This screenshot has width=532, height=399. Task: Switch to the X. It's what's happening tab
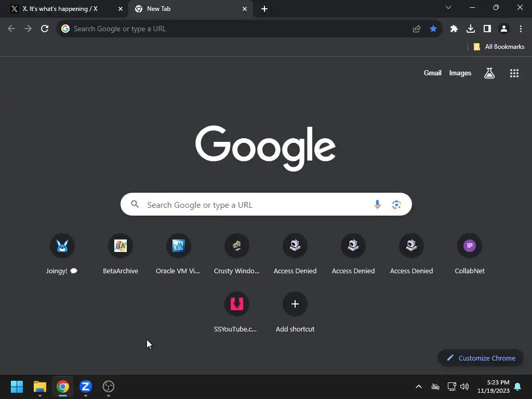pyautogui.click(x=60, y=9)
